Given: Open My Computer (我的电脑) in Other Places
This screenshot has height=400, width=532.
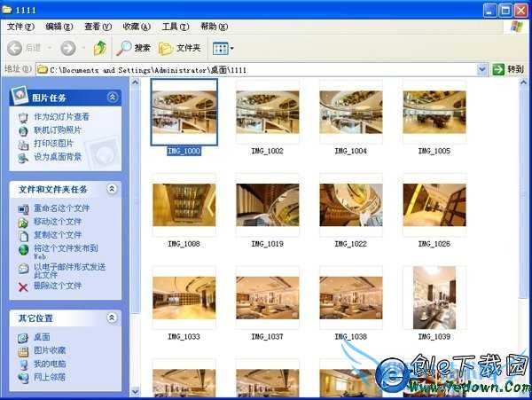Looking at the screenshot, I should (50, 364).
